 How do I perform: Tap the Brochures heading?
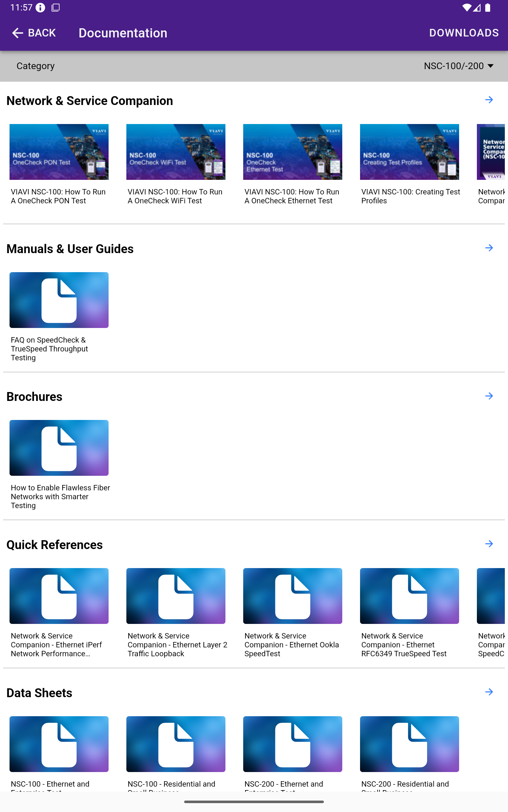click(34, 396)
